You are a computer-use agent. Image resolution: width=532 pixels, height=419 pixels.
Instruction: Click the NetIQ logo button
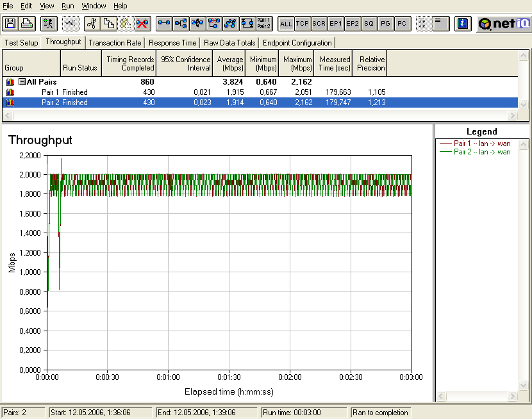click(x=504, y=24)
